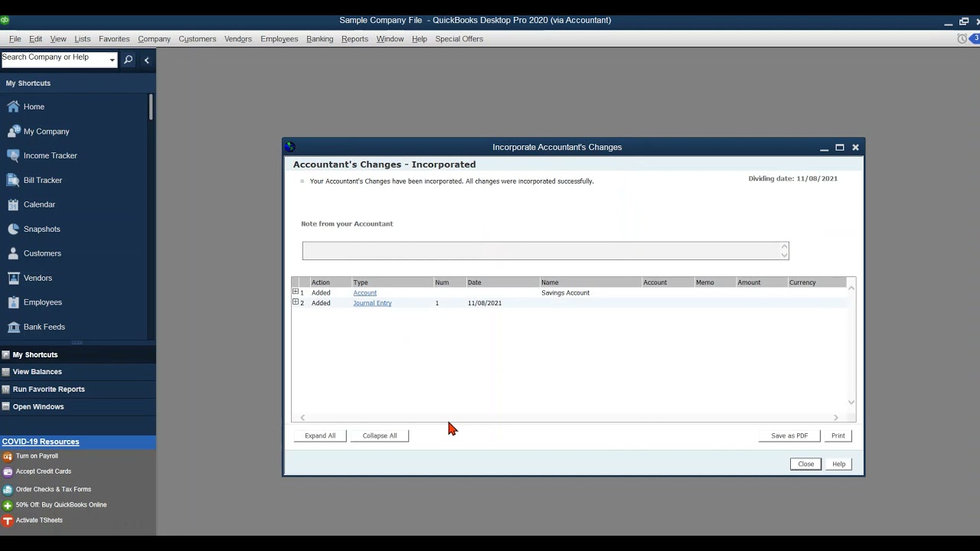Viewport: 980px width, 551px height.
Task: Open the Home shortcut icon
Action: click(x=13, y=106)
